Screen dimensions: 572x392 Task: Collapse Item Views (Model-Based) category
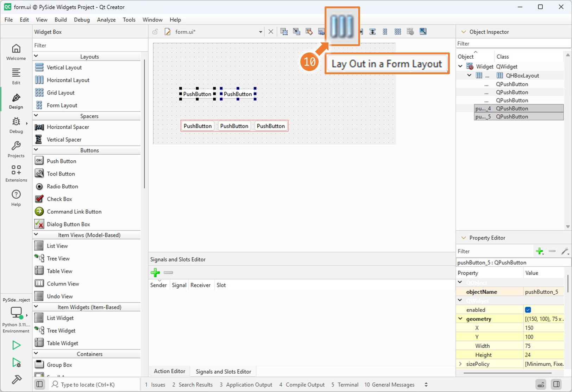click(x=36, y=234)
